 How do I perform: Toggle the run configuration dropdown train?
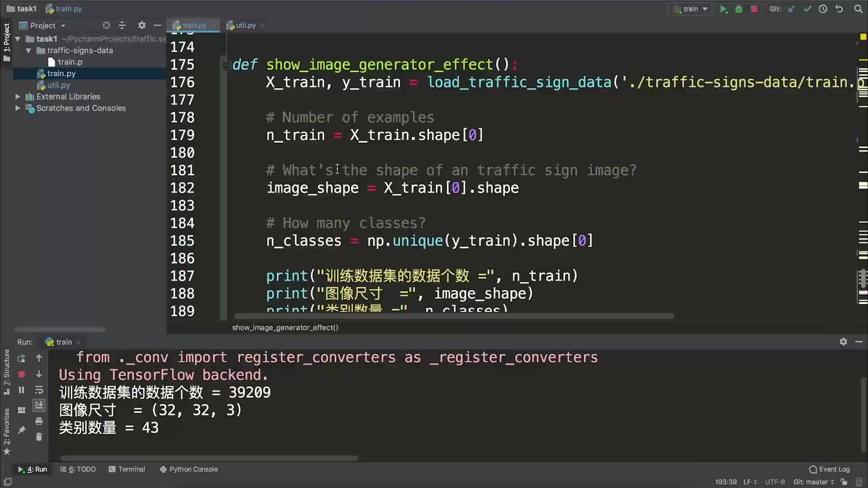(691, 8)
